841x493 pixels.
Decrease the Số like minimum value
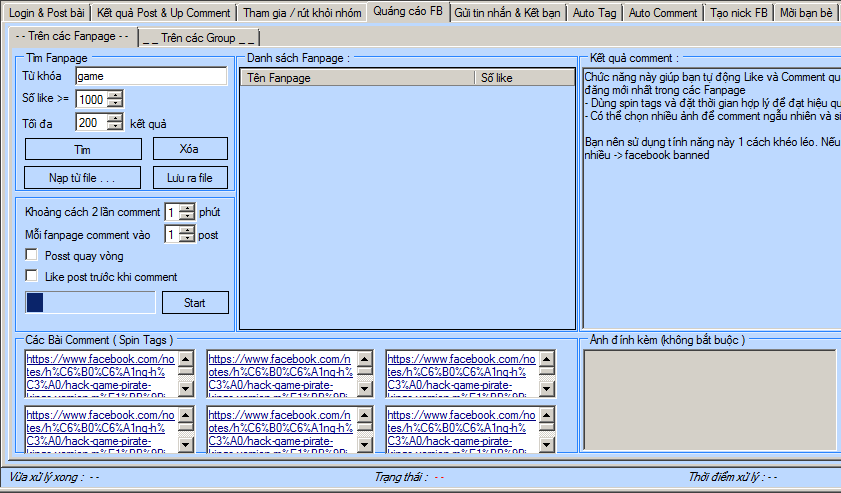point(115,103)
